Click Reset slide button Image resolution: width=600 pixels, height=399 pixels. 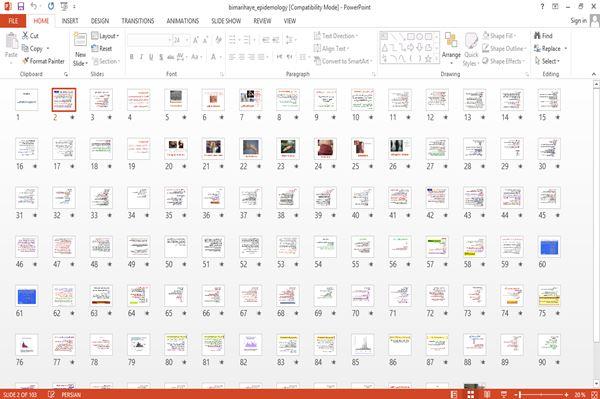click(102, 48)
